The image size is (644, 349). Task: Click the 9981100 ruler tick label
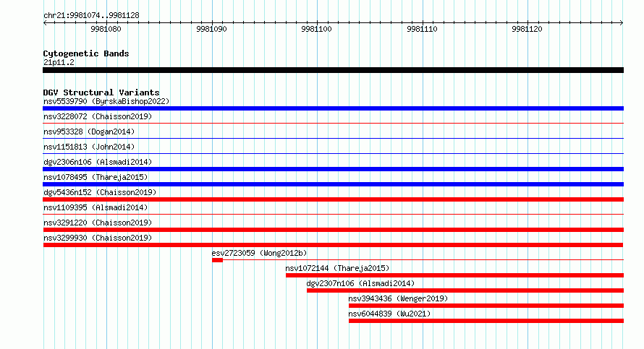(317, 29)
